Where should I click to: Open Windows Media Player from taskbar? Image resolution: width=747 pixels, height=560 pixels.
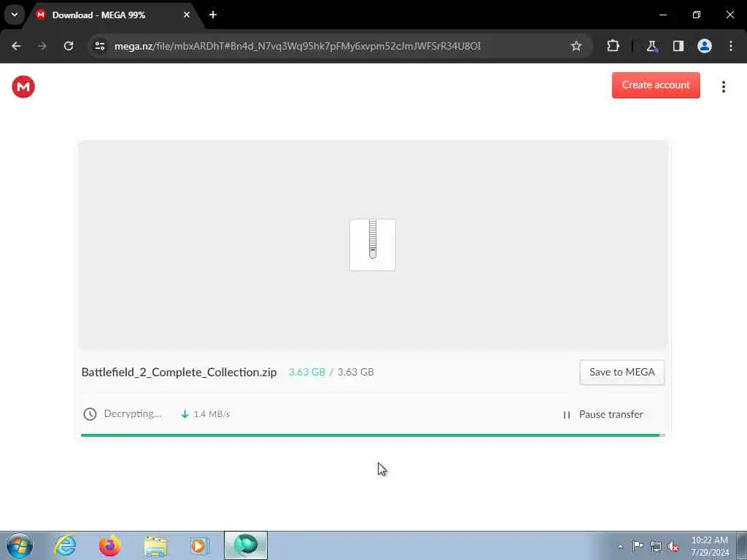200,545
